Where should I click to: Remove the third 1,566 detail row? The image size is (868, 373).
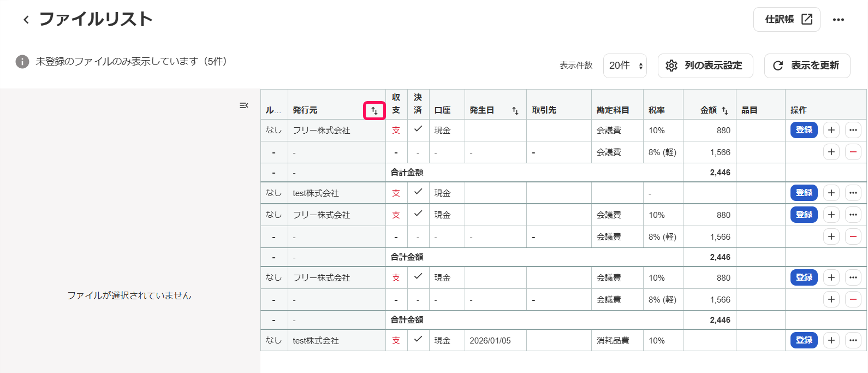(853, 299)
